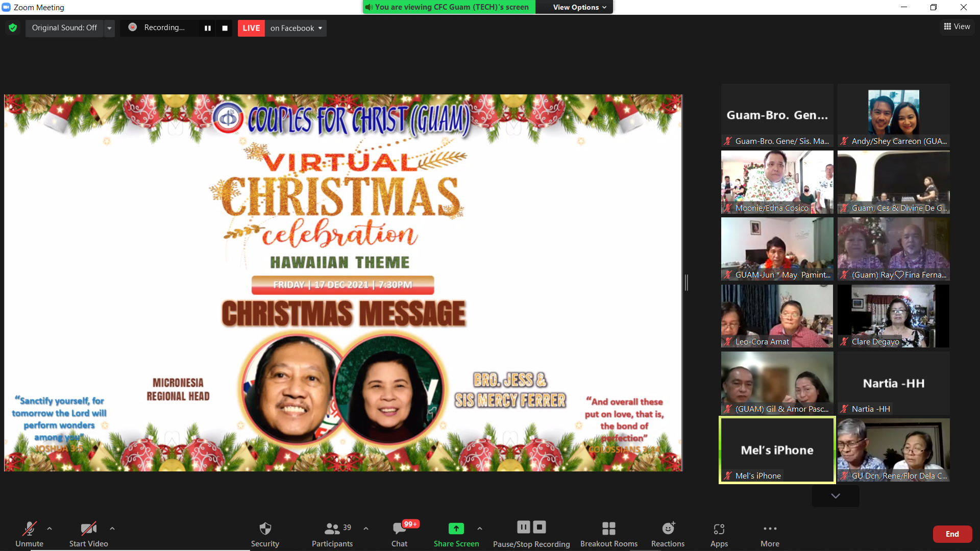Select GUAM-Jun * May Pamint video tile

(x=777, y=249)
